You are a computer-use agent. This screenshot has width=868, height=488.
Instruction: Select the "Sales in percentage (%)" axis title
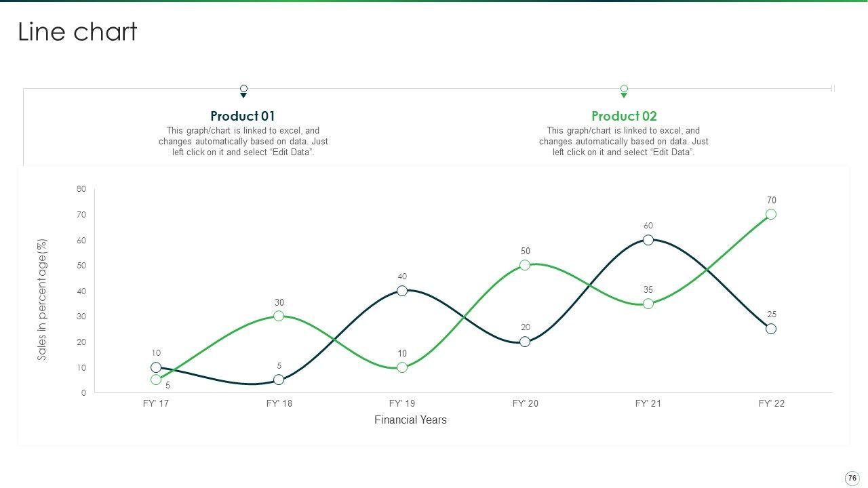click(x=42, y=300)
